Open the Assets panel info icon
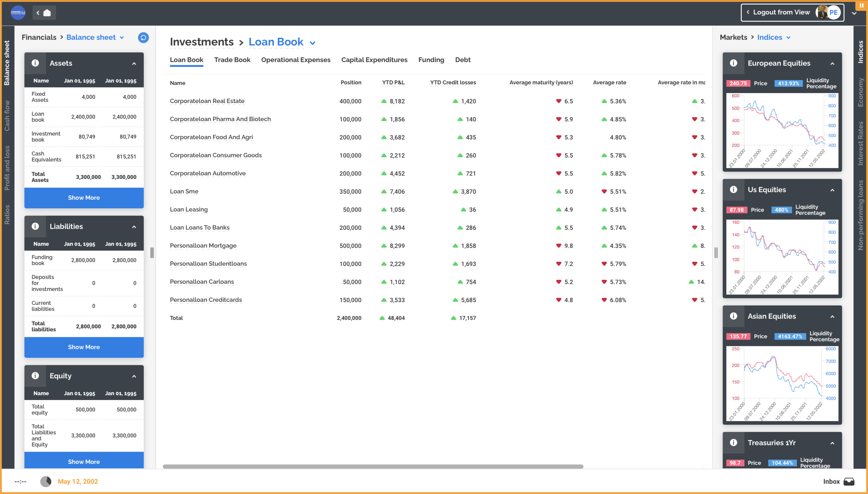Screen dimensions: 868x494 pos(35,63)
